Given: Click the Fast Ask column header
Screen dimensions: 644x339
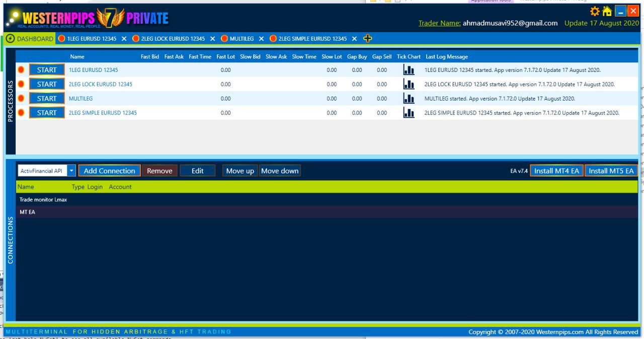Looking at the screenshot, I should tap(174, 57).
